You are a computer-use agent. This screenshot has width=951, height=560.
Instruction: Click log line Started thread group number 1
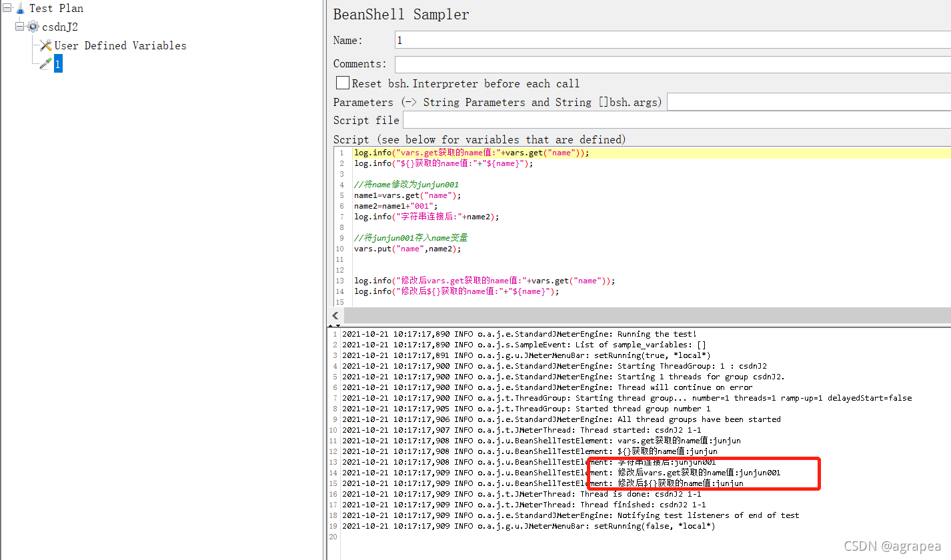[526, 409]
